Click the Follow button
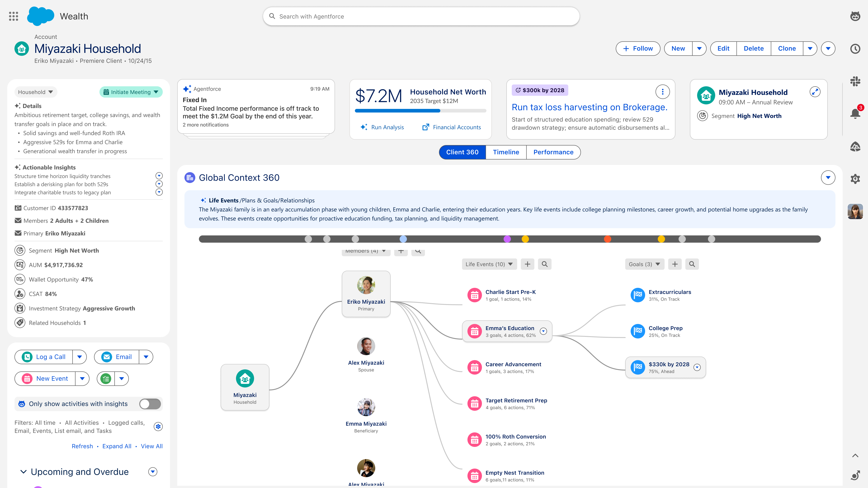 (638, 49)
